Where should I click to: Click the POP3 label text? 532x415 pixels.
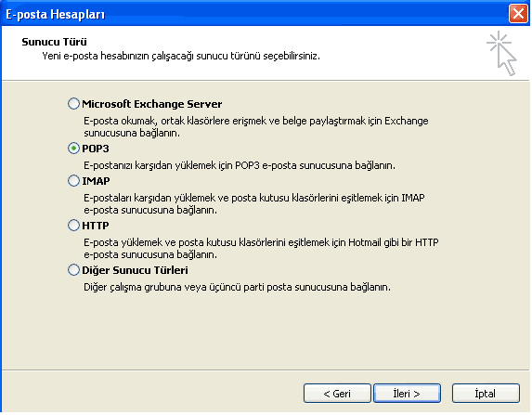tap(96, 149)
